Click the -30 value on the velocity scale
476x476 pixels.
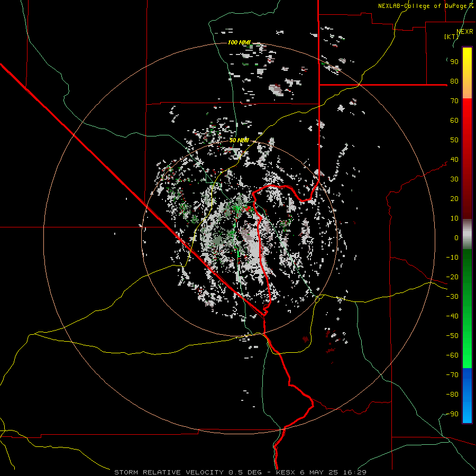coord(452,297)
